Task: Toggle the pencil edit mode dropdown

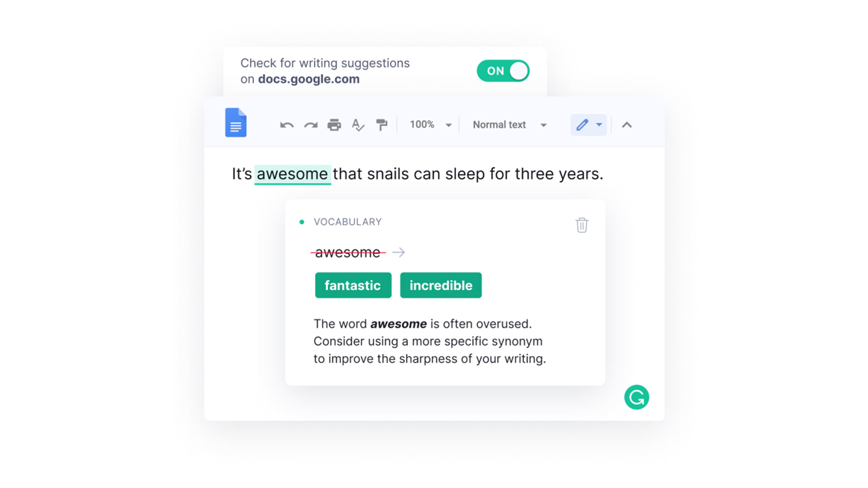Action: pos(599,124)
